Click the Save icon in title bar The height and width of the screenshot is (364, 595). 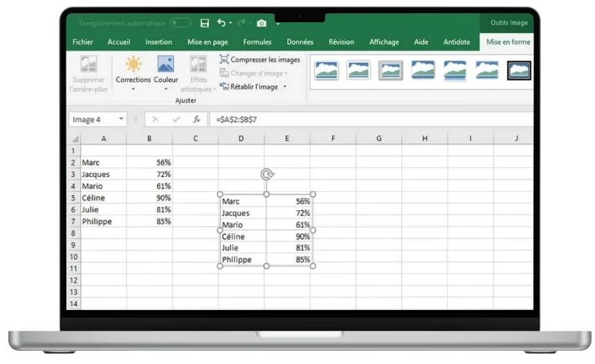(x=204, y=23)
